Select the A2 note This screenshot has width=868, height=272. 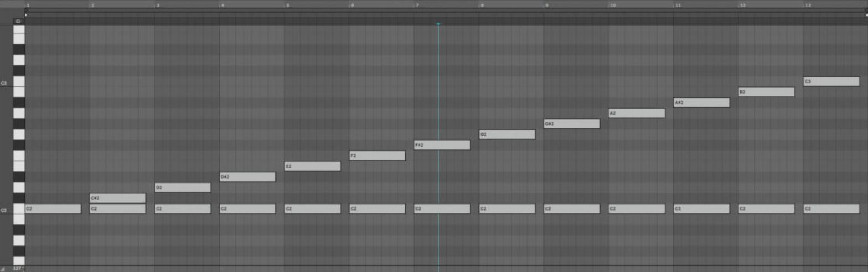637,113
